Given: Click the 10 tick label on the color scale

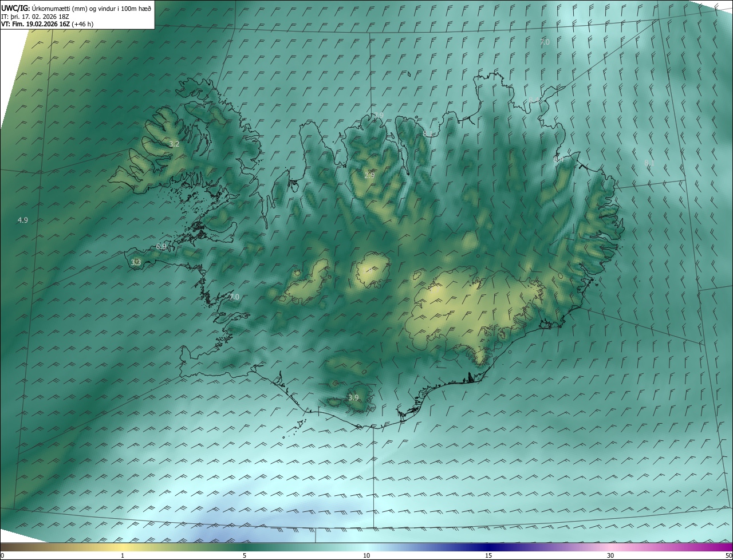Looking at the screenshot, I should [366, 556].
